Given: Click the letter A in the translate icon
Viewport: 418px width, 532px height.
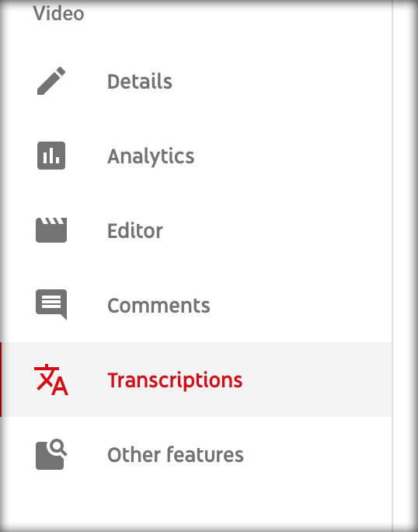Looking at the screenshot, I should pos(61,386).
